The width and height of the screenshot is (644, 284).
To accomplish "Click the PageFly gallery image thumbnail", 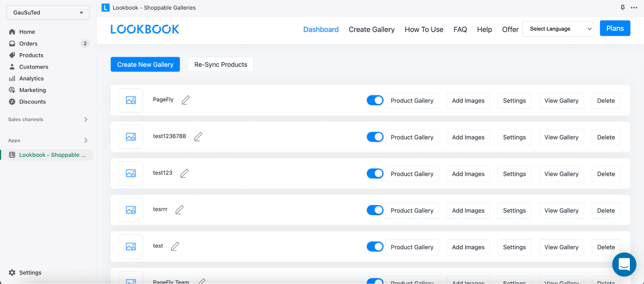I will [x=131, y=100].
